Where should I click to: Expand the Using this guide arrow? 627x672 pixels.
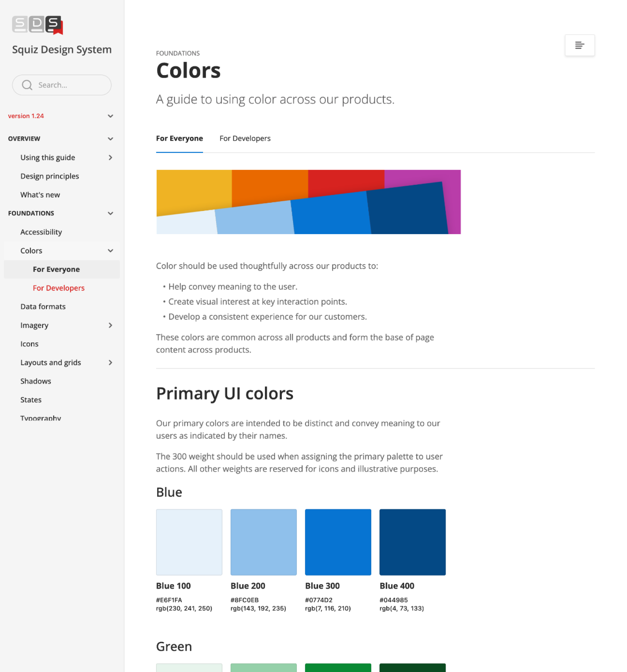coord(110,158)
